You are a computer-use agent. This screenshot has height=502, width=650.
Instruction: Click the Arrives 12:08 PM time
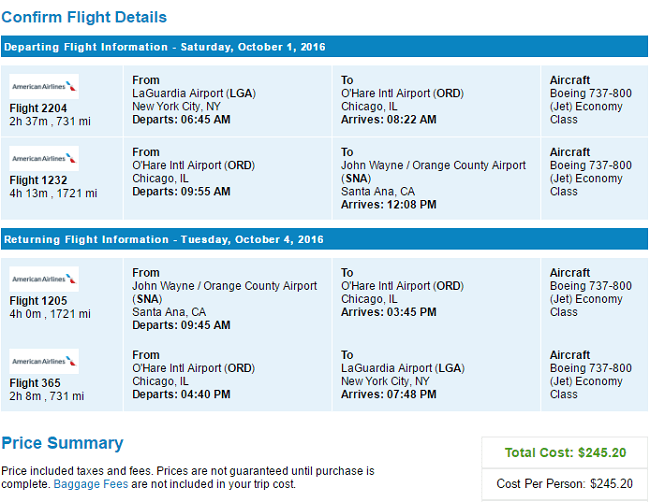388,204
